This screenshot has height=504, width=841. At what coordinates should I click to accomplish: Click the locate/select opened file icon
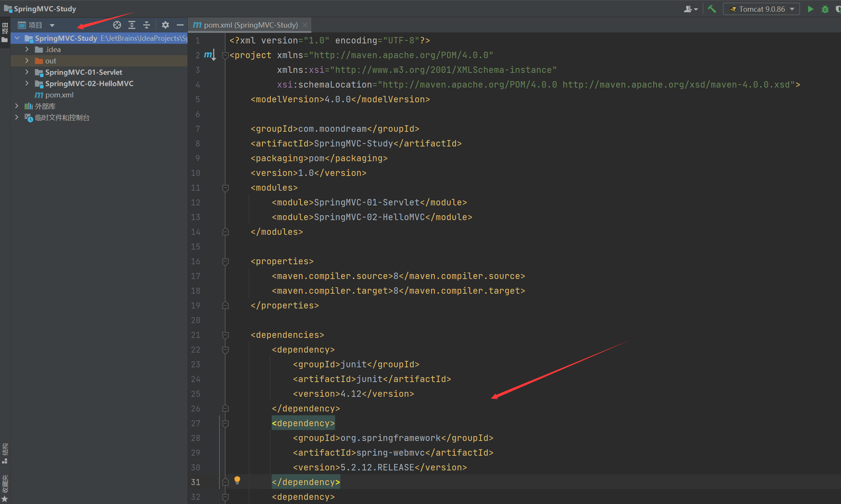click(x=117, y=25)
